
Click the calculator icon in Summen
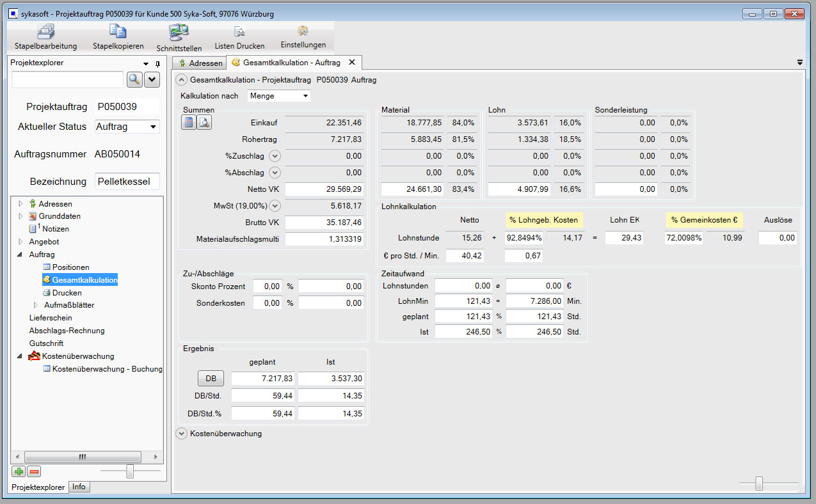189,123
